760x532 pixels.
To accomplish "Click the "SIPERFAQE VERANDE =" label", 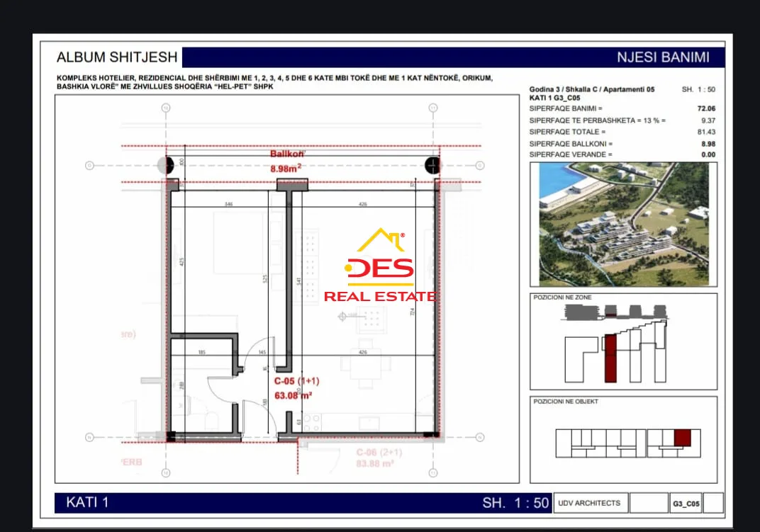I will click(571, 154).
